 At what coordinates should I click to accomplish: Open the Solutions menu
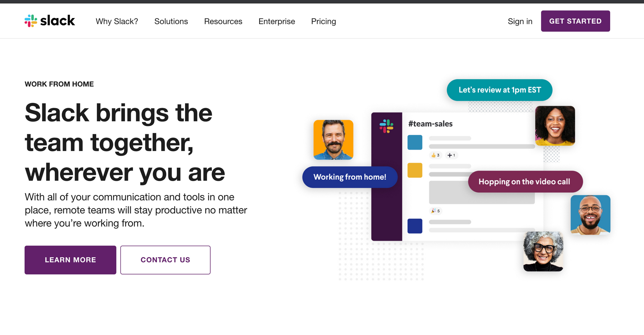coord(171,21)
